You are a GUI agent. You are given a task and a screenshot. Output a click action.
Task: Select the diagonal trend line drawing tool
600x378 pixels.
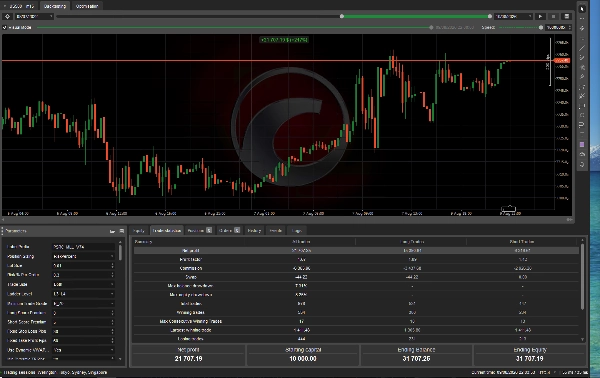582,48
